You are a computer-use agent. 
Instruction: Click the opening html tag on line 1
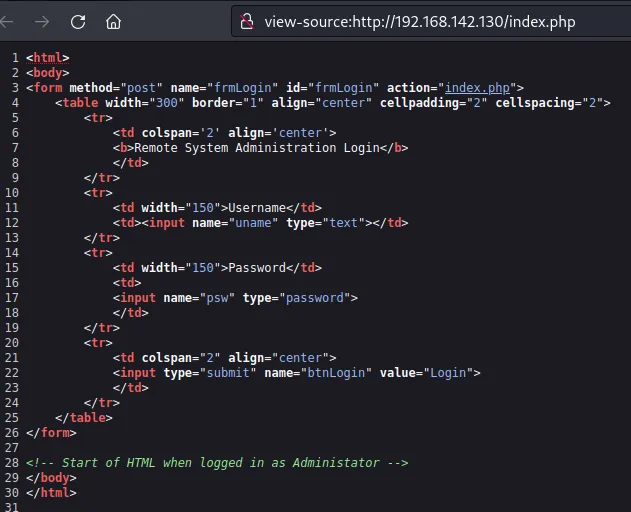click(48, 58)
